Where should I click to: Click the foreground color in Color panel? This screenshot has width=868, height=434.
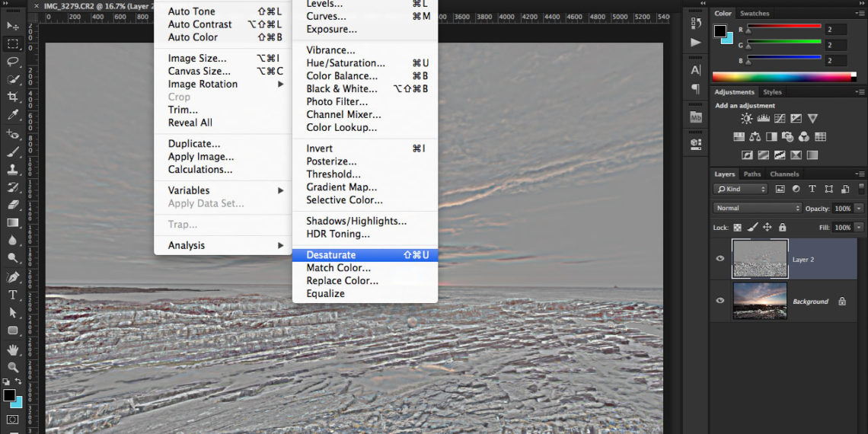720,31
